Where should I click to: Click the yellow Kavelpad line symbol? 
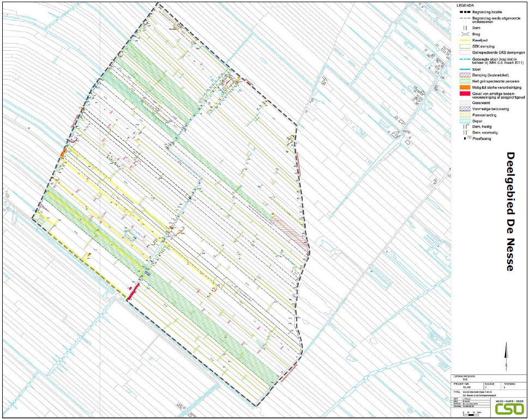(x=462, y=40)
